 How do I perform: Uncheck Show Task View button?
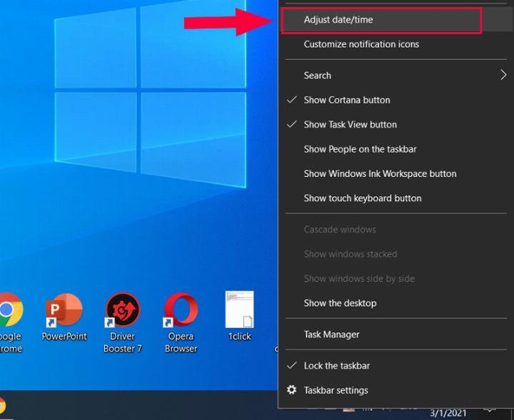coord(350,125)
